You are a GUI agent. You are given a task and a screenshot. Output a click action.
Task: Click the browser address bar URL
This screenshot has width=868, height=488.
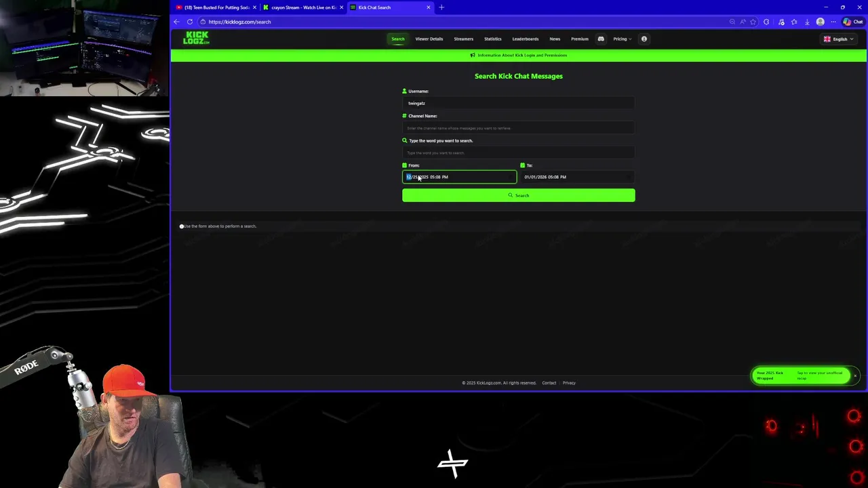point(239,22)
